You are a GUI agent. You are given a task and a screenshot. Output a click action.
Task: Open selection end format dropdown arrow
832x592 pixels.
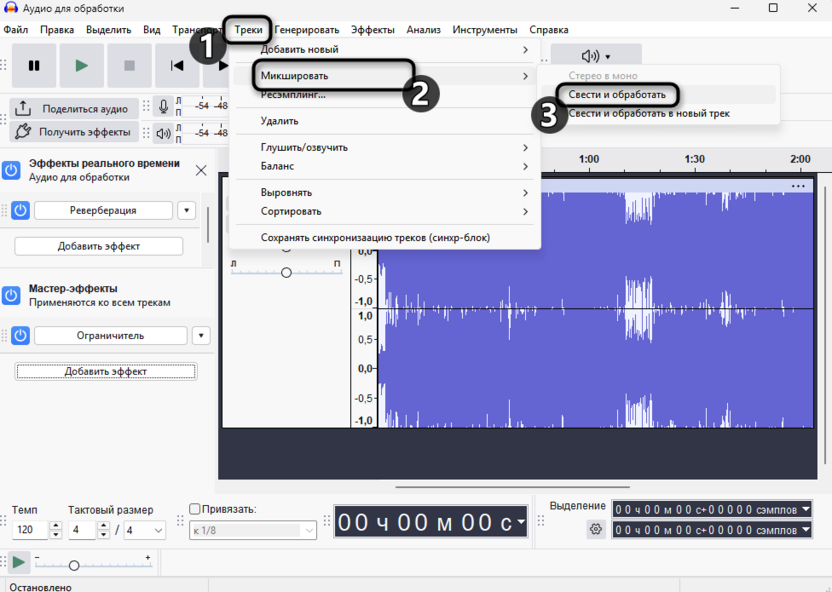point(805,529)
